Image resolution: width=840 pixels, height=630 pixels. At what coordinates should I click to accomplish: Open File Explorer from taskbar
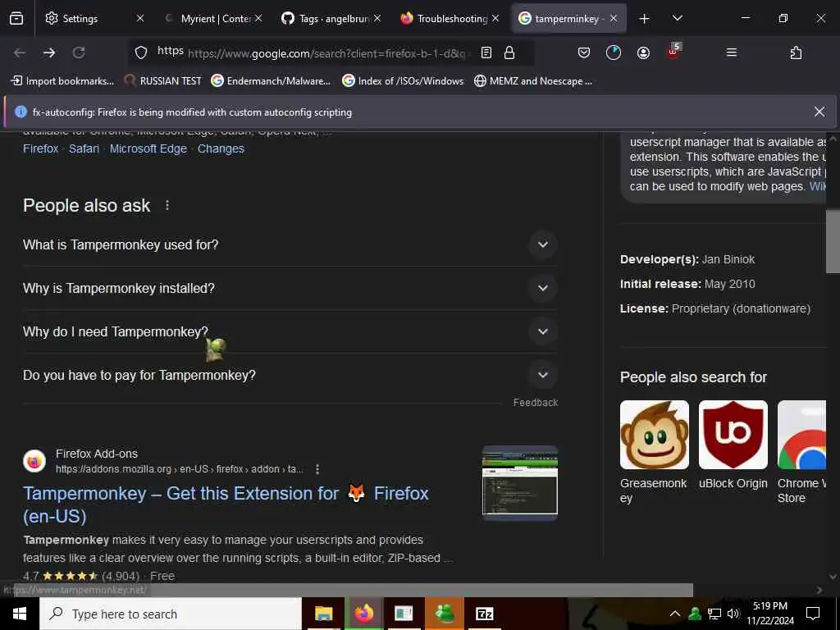point(323,614)
